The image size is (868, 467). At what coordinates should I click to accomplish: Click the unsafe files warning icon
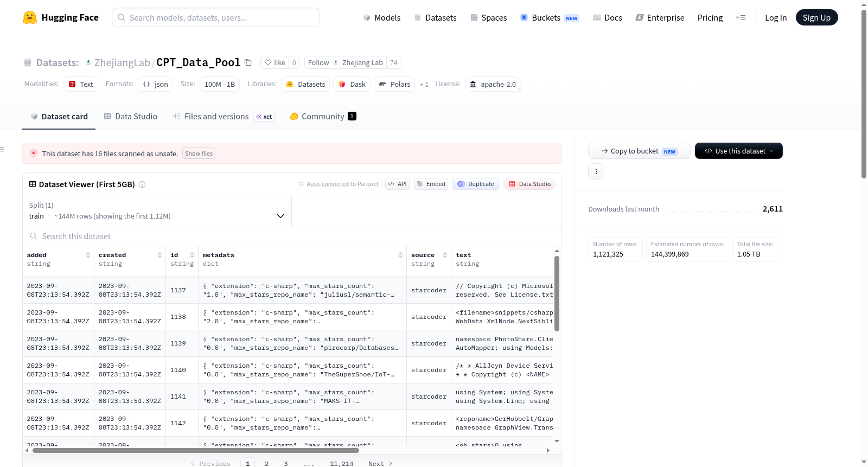pos(34,153)
